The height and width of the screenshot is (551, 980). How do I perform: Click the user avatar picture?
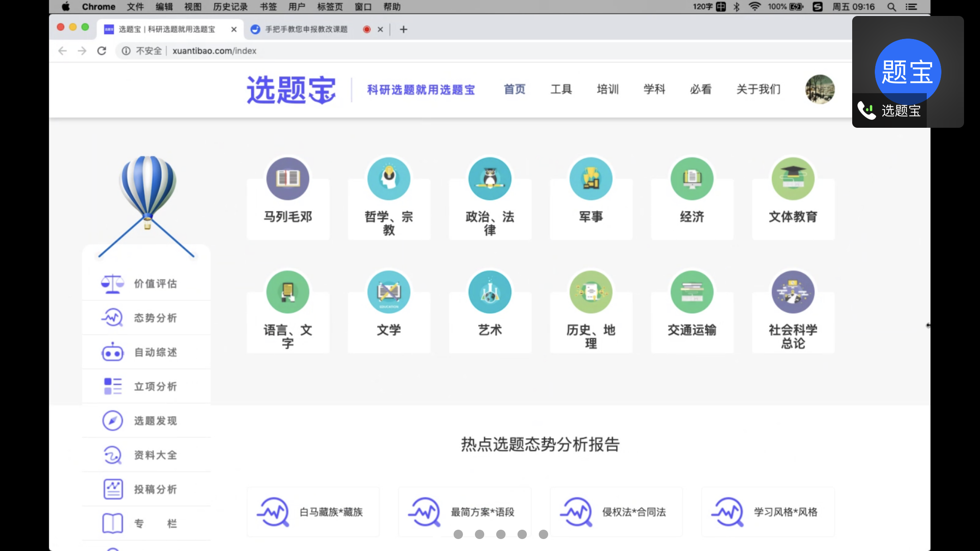point(820,89)
